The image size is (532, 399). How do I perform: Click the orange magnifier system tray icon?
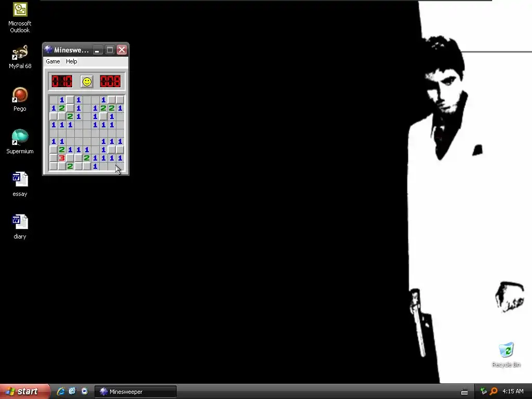click(x=494, y=391)
